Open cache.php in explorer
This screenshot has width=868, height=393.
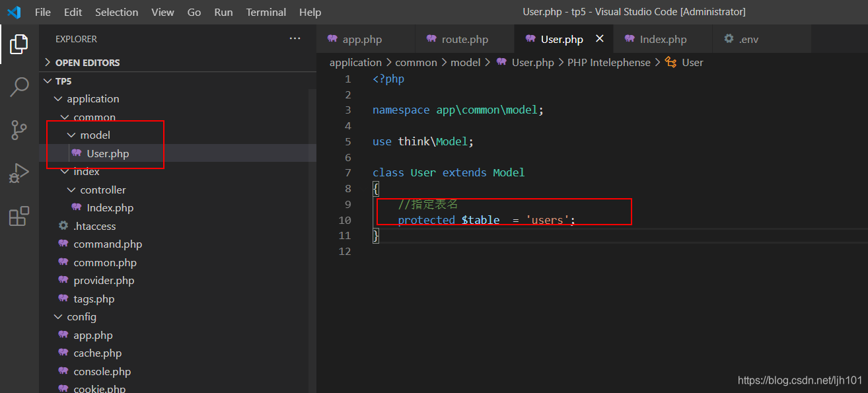tap(178, 353)
